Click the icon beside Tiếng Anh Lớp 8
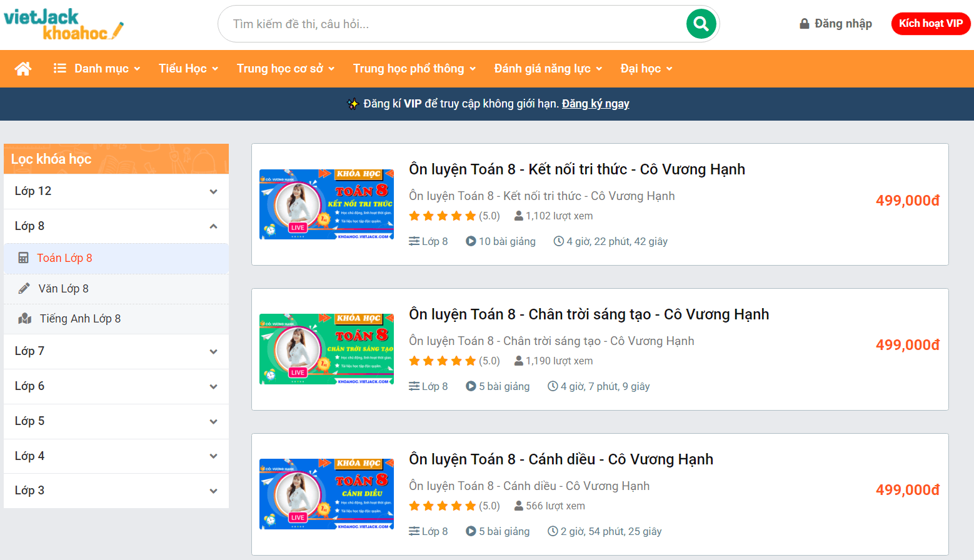 (25, 318)
